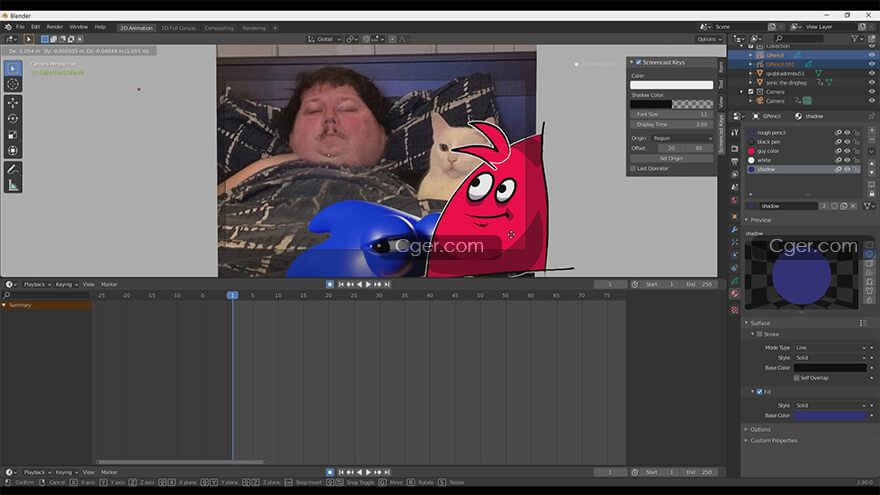Unlink the shadow material X button
The width and height of the screenshot is (880, 495).
click(x=853, y=206)
